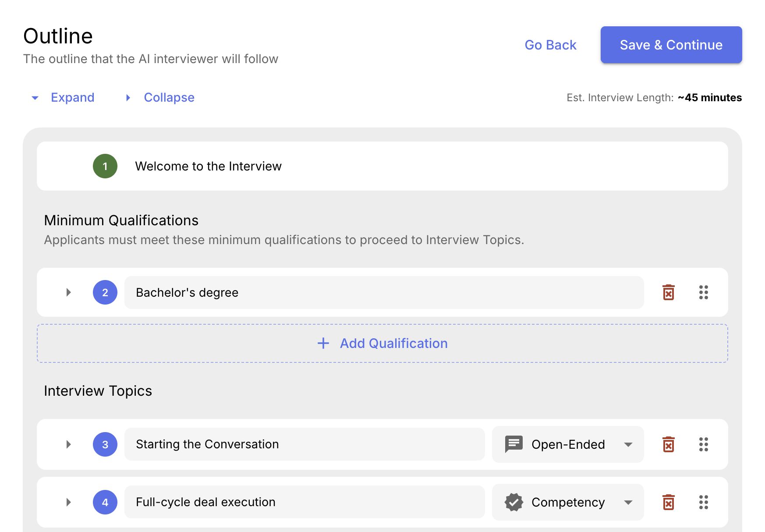Click the plus icon to add qualification
This screenshot has width=765, height=532.
323,343
